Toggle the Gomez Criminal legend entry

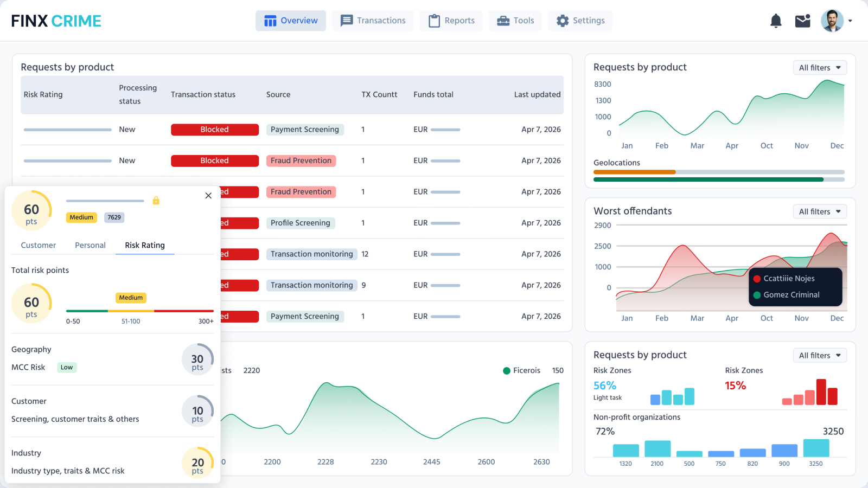788,294
